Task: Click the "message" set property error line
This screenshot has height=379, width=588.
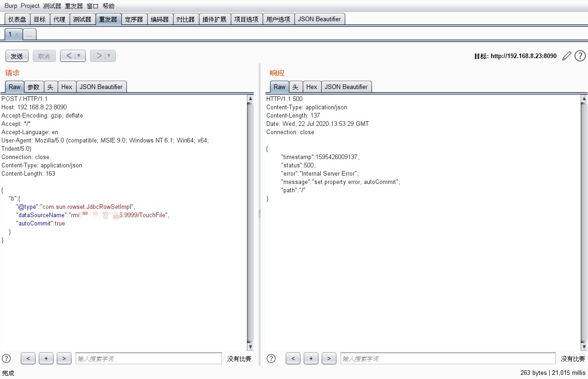Action: coord(341,182)
